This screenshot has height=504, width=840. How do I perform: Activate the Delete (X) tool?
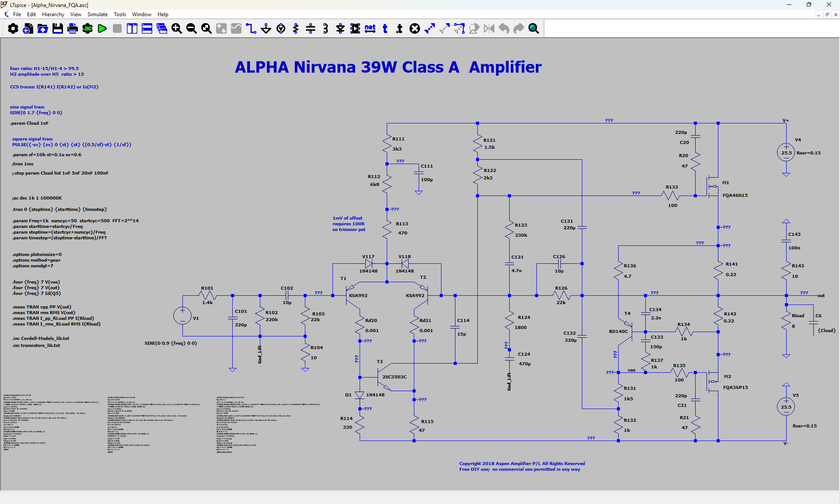click(x=415, y=29)
